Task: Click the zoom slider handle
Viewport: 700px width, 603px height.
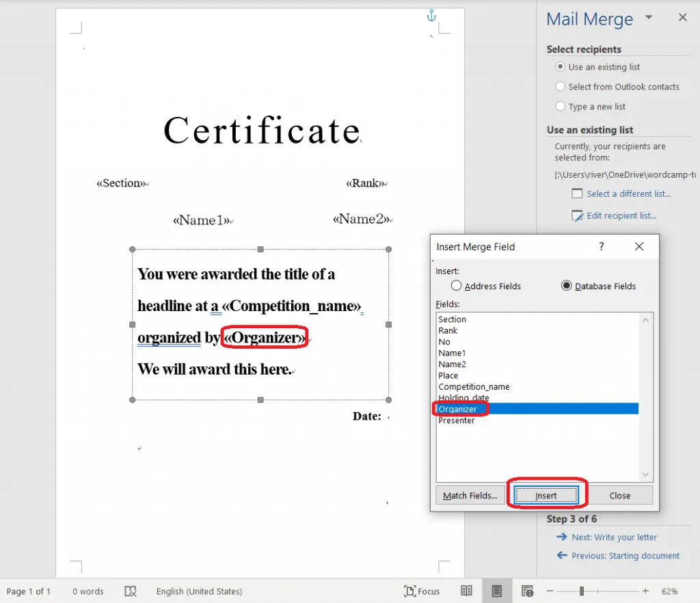Action: tap(582, 591)
